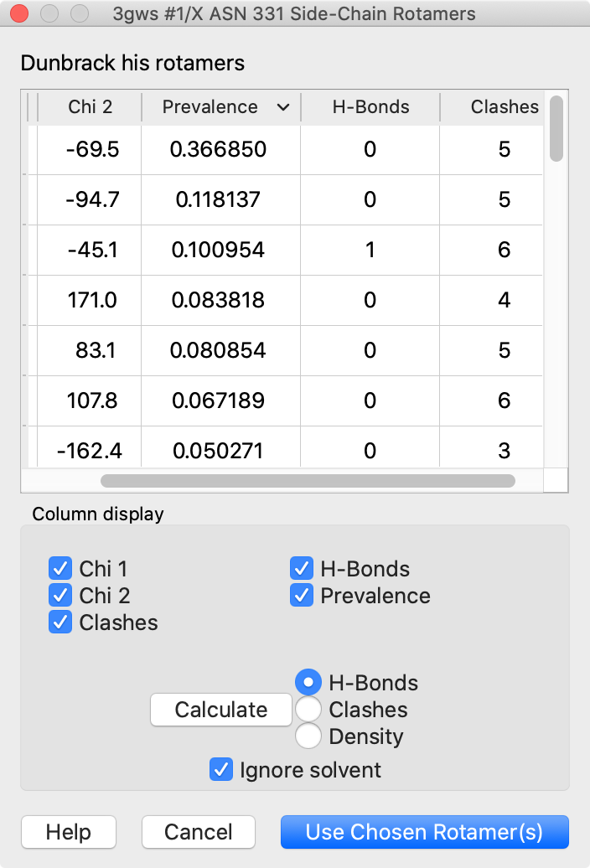Toggle the Ignore solvent checkbox

[221, 770]
